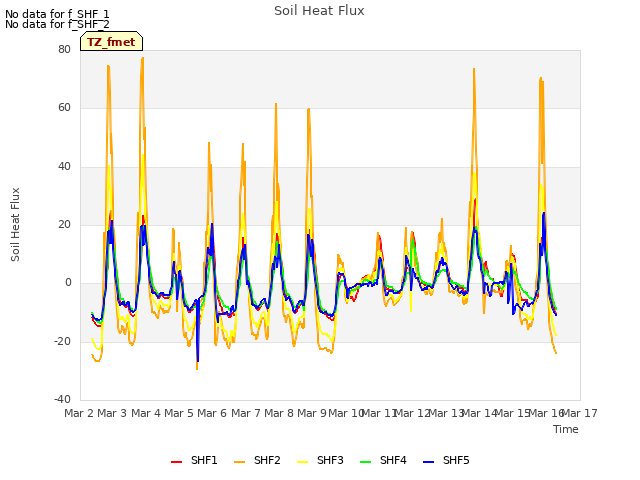Click the blue SHF5 legend color marker
The width and height of the screenshot is (640, 480).
coord(428,461)
